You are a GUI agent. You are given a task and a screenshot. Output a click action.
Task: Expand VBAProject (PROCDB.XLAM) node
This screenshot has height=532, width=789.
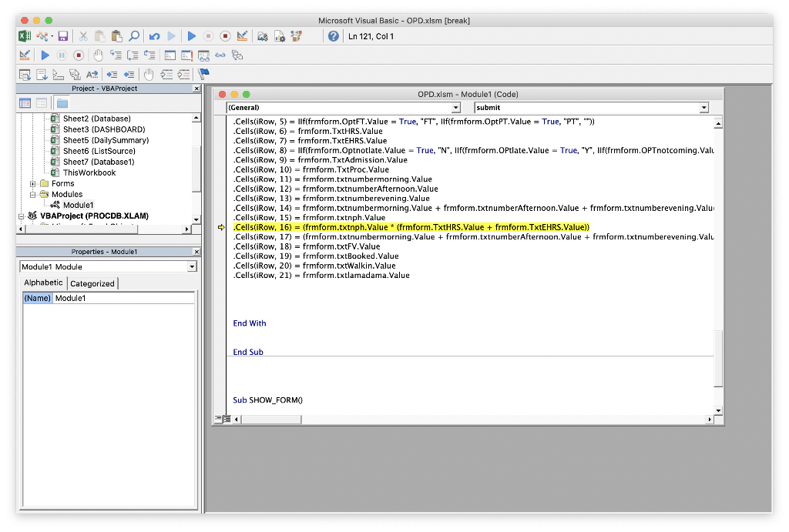(22, 216)
